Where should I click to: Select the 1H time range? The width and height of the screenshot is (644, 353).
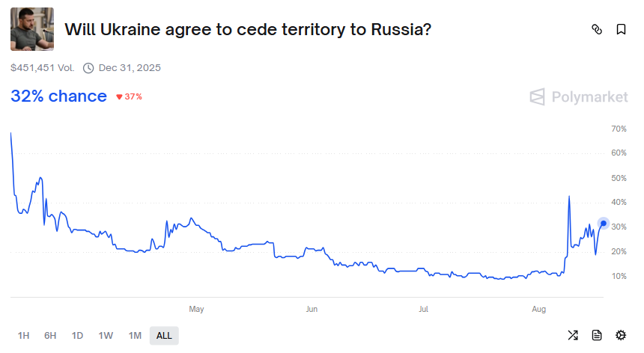[23, 336]
